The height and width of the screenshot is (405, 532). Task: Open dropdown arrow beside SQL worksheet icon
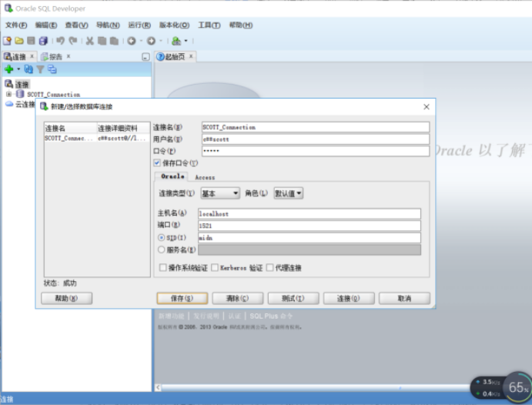click(186, 41)
